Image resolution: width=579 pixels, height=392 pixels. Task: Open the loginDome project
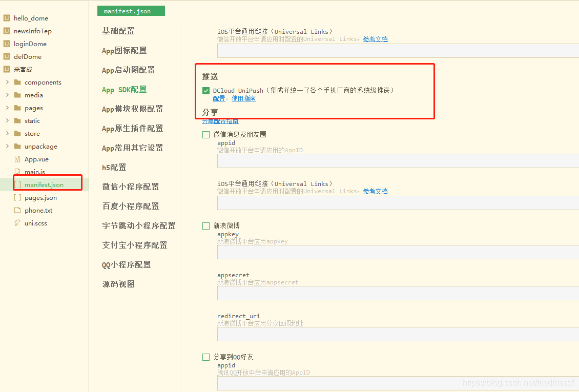(x=30, y=44)
